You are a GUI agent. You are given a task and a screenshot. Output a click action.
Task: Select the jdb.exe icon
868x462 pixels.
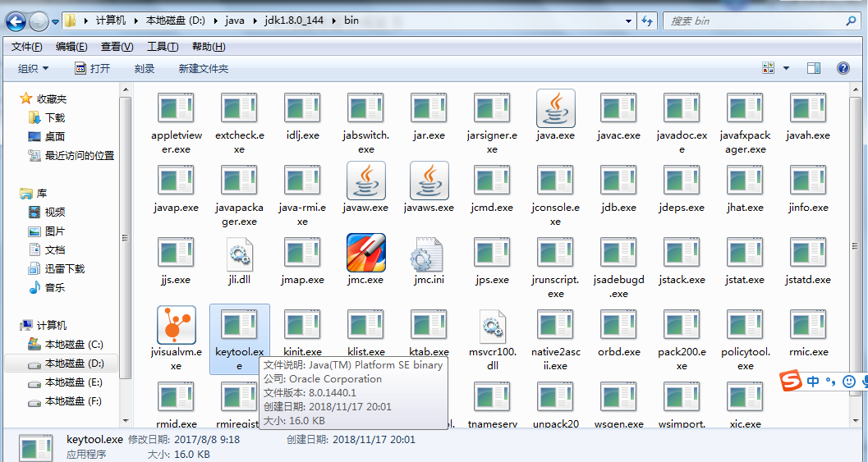pos(619,181)
